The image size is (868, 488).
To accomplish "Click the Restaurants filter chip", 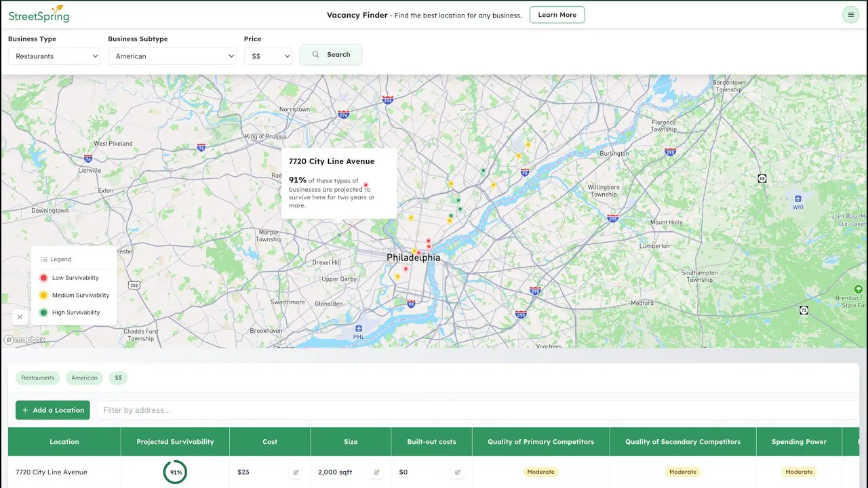I will click(37, 378).
